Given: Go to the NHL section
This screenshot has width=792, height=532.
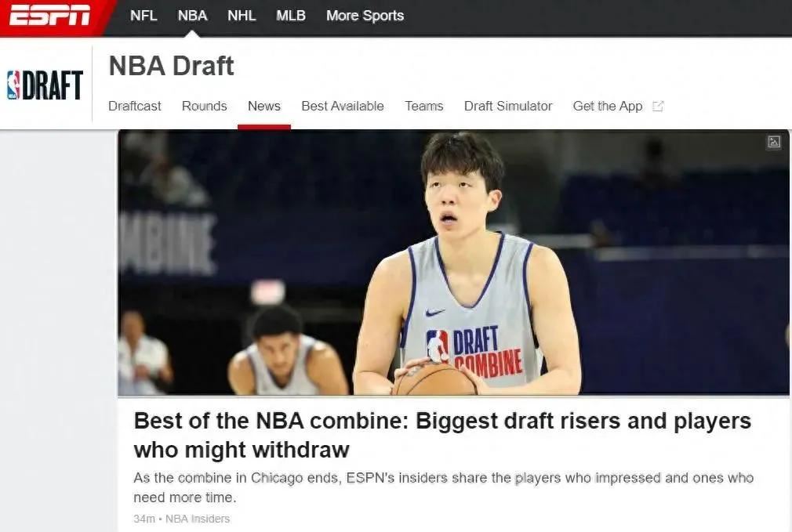Looking at the screenshot, I should point(242,16).
